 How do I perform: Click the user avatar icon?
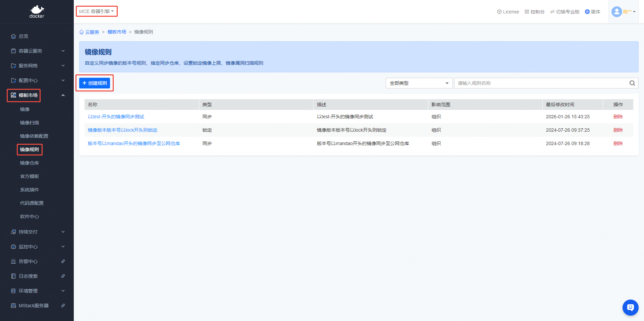coord(616,12)
